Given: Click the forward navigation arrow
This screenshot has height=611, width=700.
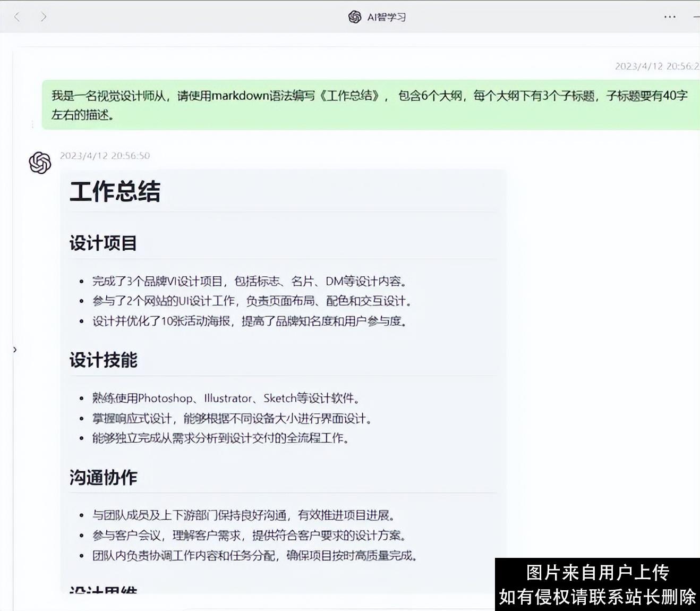Looking at the screenshot, I should (42, 16).
